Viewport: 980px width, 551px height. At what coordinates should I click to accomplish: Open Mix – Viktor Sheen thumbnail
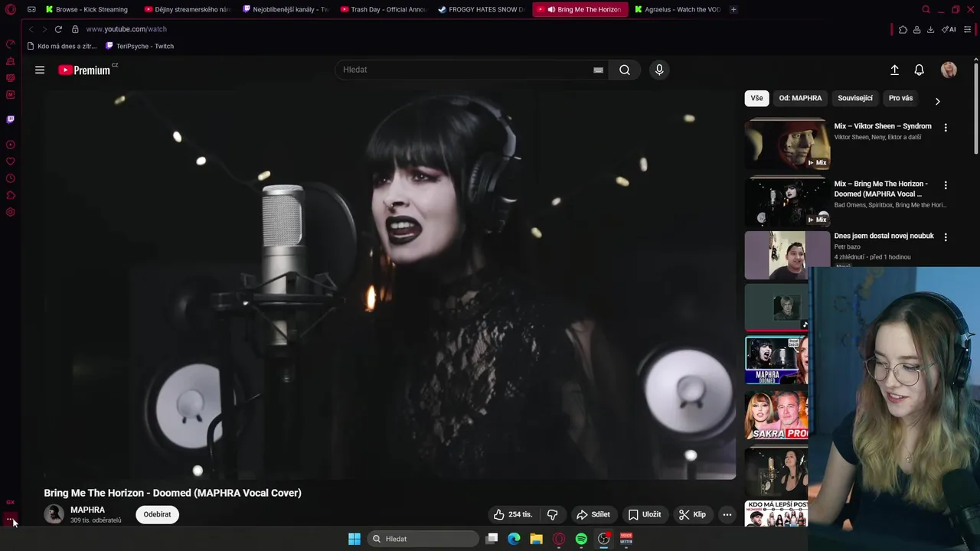pos(786,143)
